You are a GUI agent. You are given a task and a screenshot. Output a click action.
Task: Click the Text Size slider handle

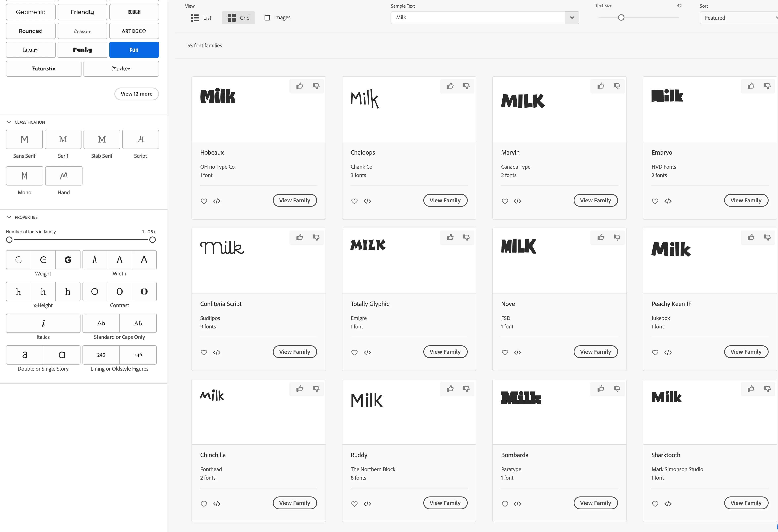click(x=621, y=17)
